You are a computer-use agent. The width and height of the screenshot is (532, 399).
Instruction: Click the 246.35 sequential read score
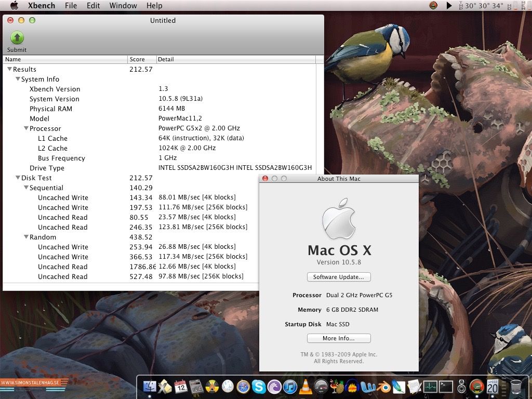click(141, 227)
